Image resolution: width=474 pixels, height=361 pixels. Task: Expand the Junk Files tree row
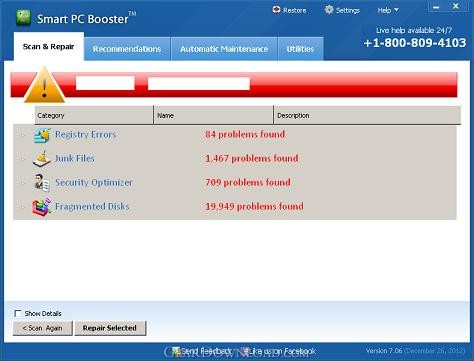click(x=23, y=159)
